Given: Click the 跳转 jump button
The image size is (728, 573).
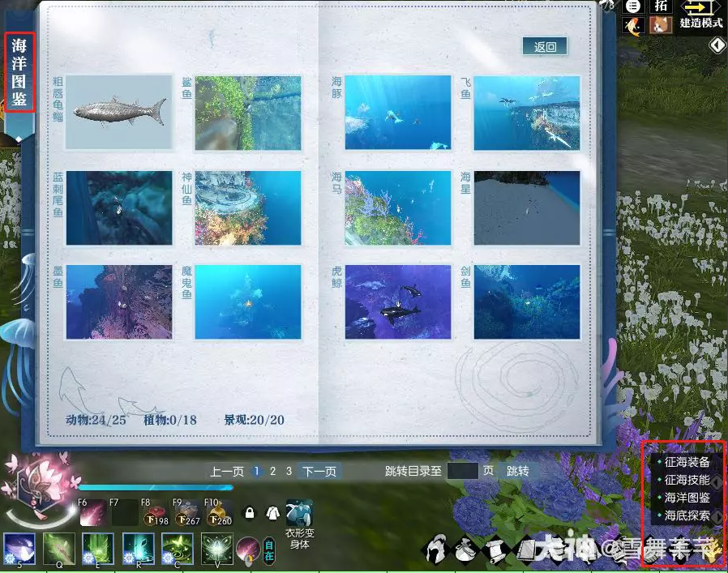Looking at the screenshot, I should tap(516, 470).
